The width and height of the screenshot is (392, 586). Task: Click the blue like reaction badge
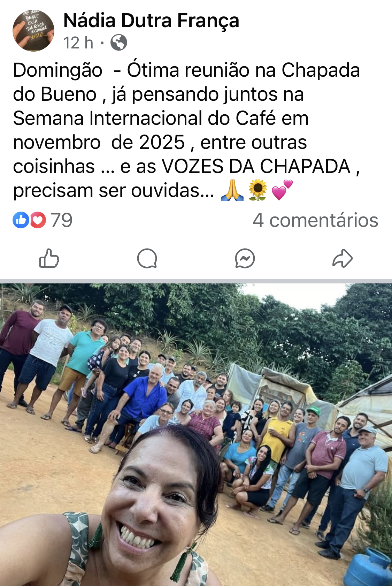coord(21,220)
